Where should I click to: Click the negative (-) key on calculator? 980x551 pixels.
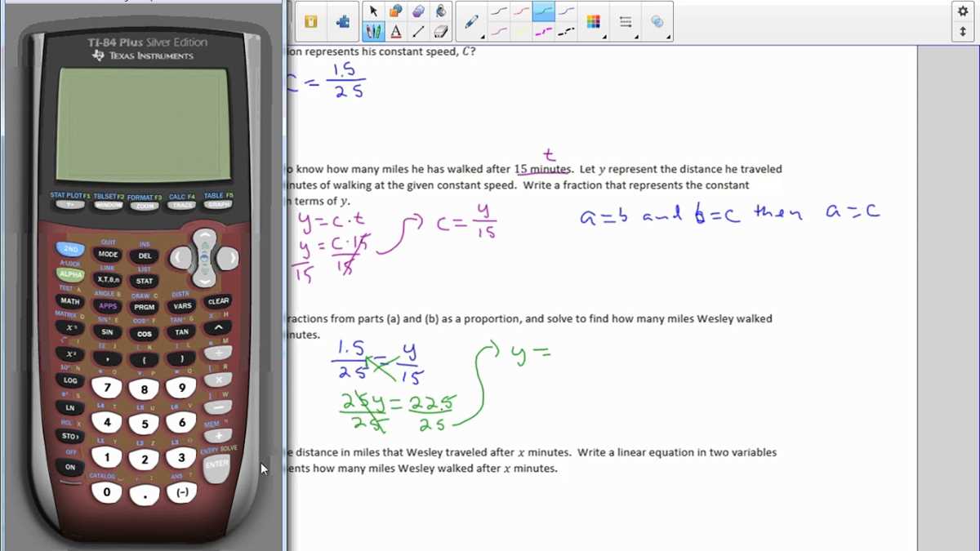point(181,492)
